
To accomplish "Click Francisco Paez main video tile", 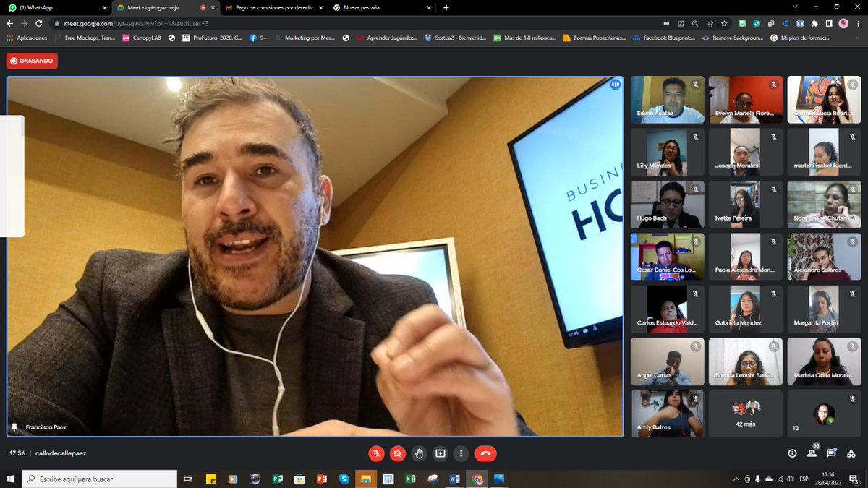I will click(x=315, y=257).
